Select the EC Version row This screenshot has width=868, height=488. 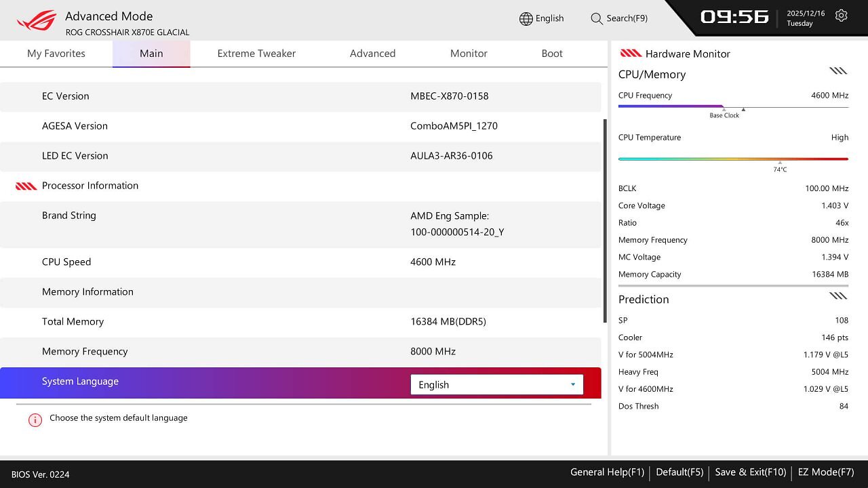coord(300,96)
